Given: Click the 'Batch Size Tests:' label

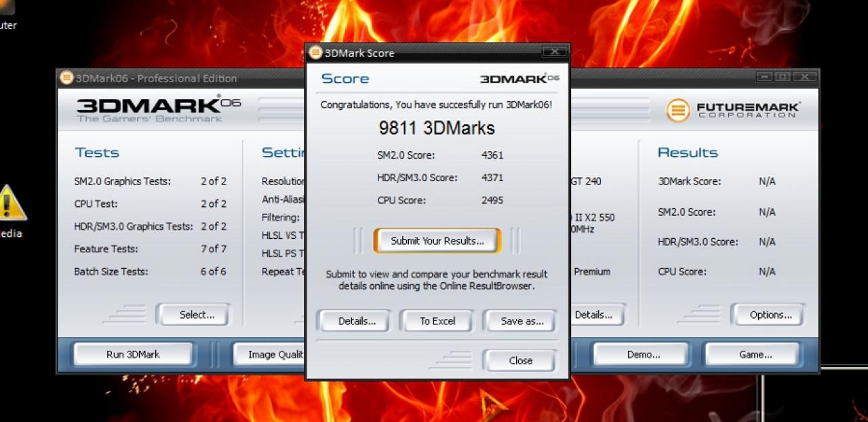Looking at the screenshot, I should click(111, 271).
